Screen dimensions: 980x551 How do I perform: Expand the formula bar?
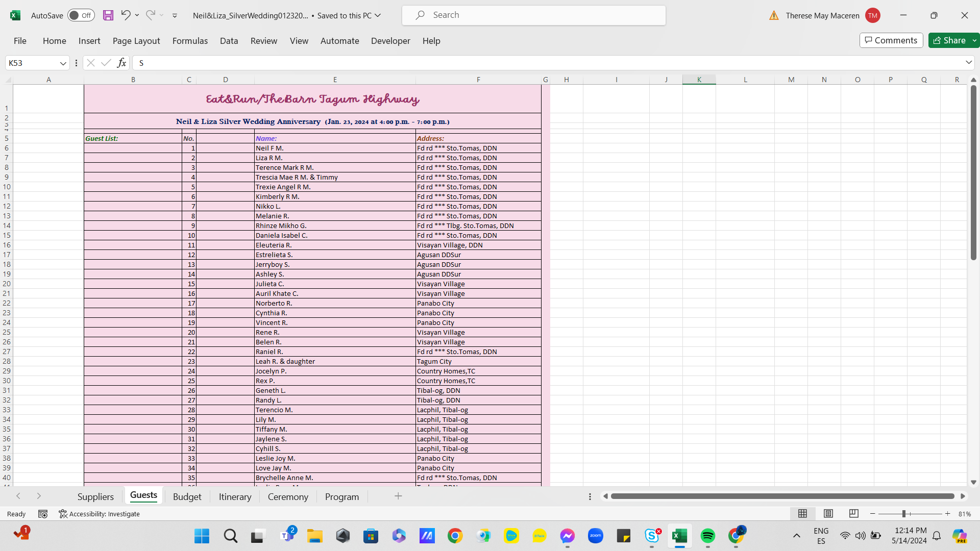[969, 62]
